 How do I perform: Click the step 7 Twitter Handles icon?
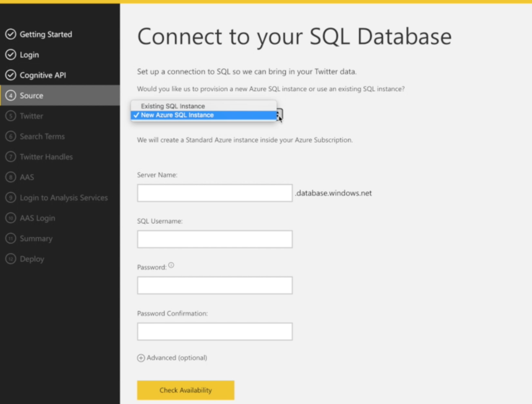click(10, 157)
